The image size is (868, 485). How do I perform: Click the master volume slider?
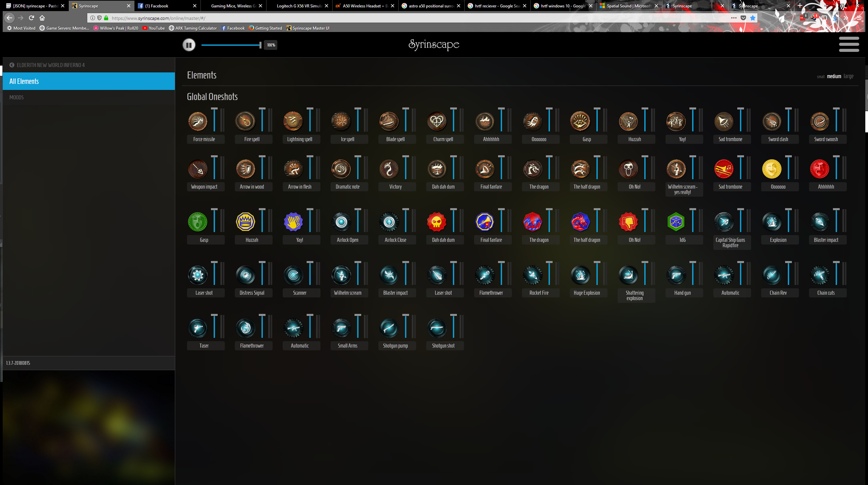click(231, 45)
